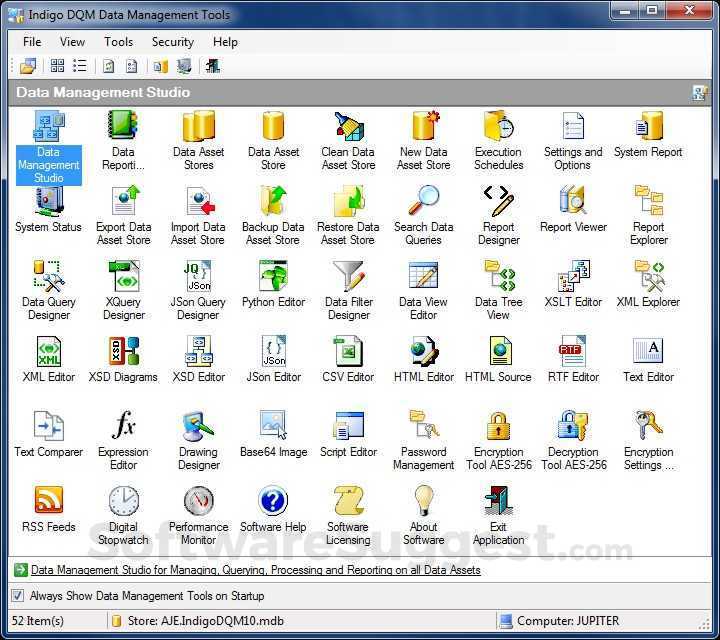Switch to list view in toolbar
The height and width of the screenshot is (640, 720).
click(x=80, y=66)
